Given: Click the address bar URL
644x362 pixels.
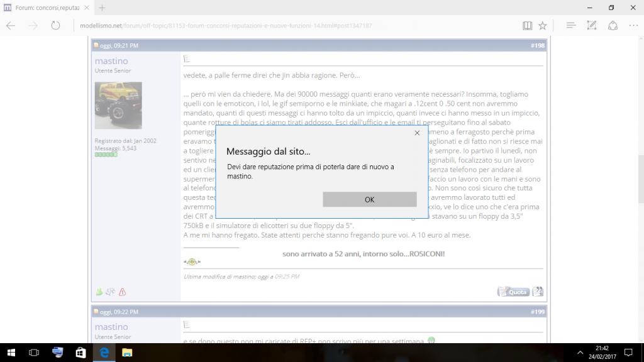Looking at the screenshot, I should pyautogui.click(x=226, y=26).
